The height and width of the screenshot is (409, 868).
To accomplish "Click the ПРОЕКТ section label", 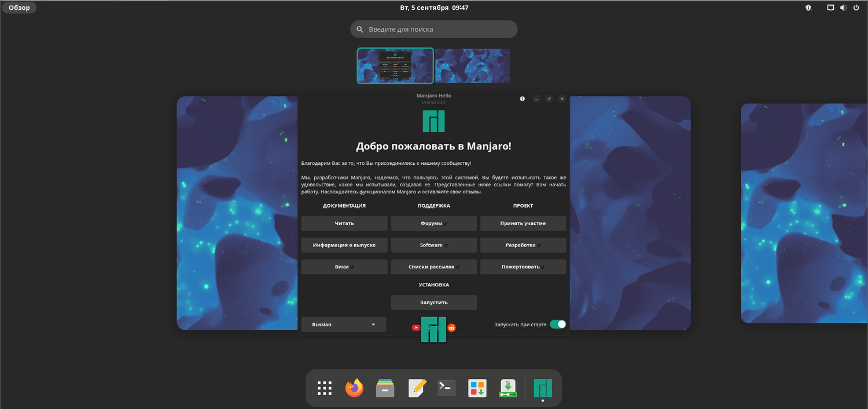I will [523, 206].
